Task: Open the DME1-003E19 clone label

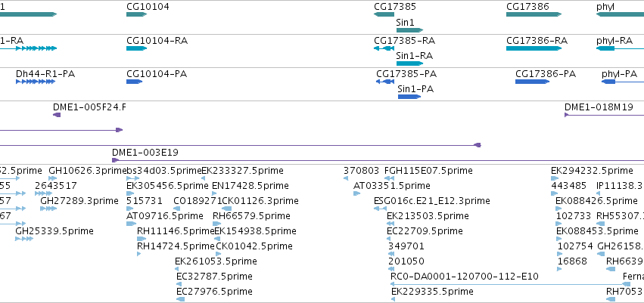Action: [145, 153]
